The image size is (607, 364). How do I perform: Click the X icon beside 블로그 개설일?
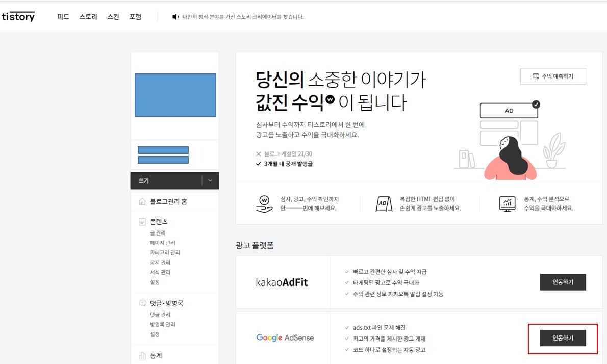[259, 154]
